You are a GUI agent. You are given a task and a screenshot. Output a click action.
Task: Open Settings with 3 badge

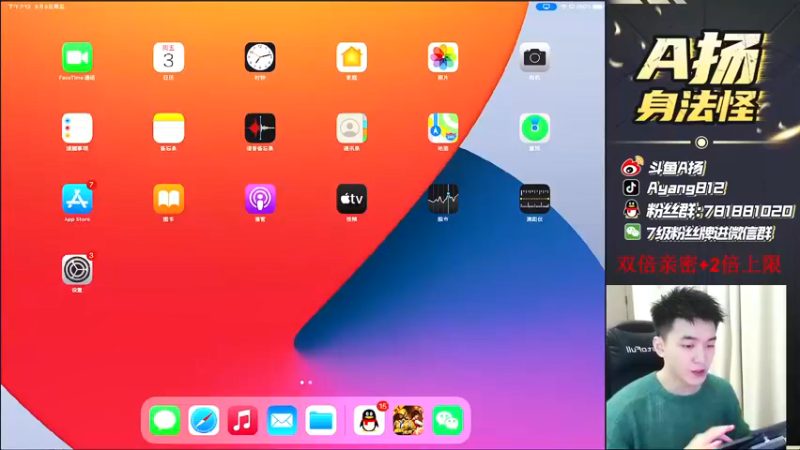77,270
